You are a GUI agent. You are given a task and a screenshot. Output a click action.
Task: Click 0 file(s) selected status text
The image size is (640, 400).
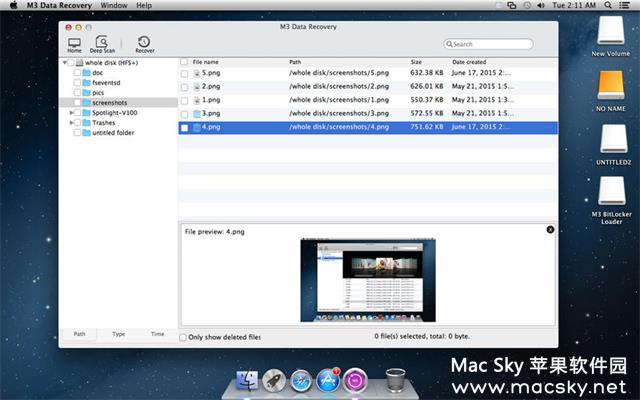point(422,336)
